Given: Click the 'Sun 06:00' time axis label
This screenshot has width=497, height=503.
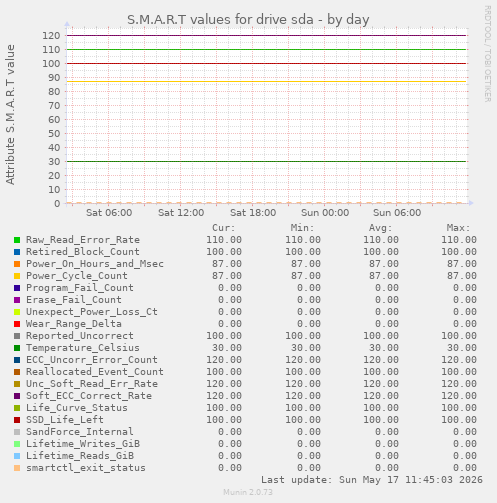Looking at the screenshot, I should pyautogui.click(x=397, y=213).
